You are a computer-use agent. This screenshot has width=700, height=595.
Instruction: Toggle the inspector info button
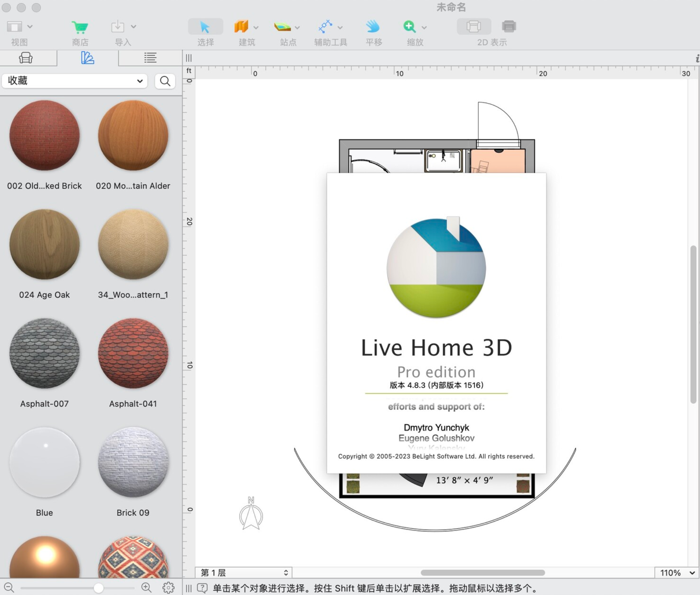[697, 59]
